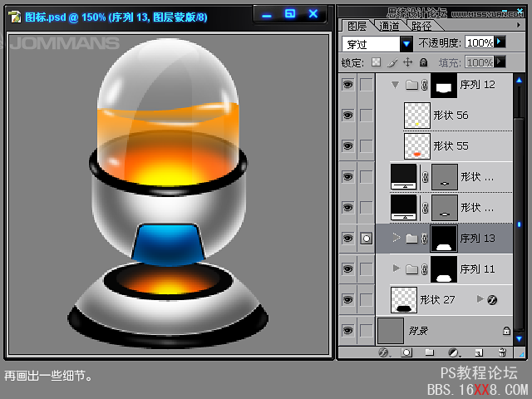
Task: Switch to the 路径 tab
Action: click(x=421, y=26)
